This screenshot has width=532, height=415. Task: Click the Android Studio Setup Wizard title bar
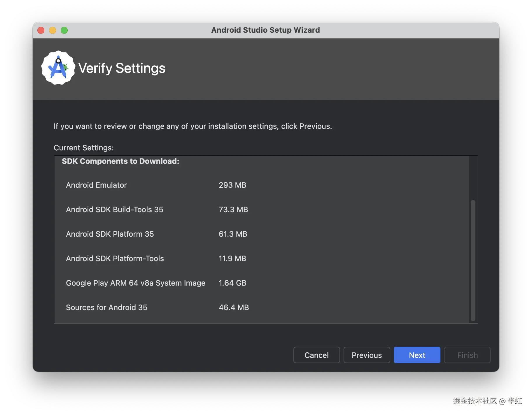[265, 30]
